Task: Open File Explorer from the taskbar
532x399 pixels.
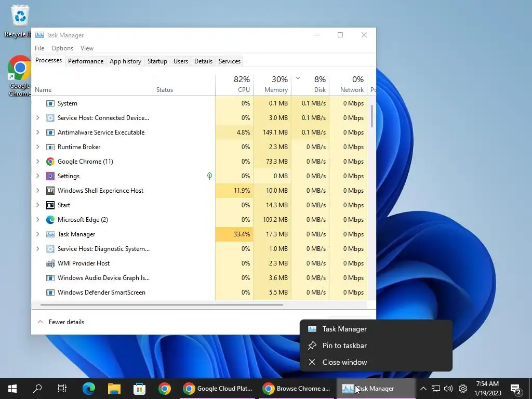Action: tap(114, 389)
